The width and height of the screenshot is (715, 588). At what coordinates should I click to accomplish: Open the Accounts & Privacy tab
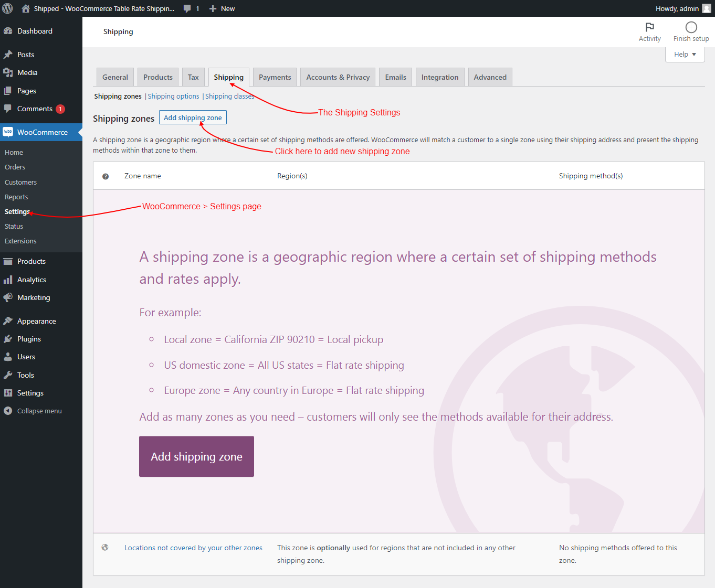(x=338, y=77)
